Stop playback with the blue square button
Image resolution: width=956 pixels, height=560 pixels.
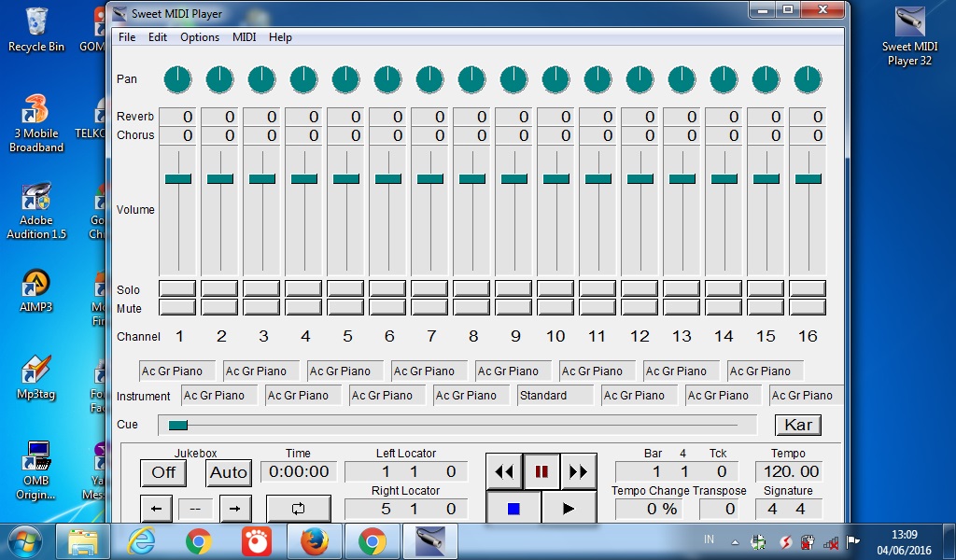pos(513,509)
